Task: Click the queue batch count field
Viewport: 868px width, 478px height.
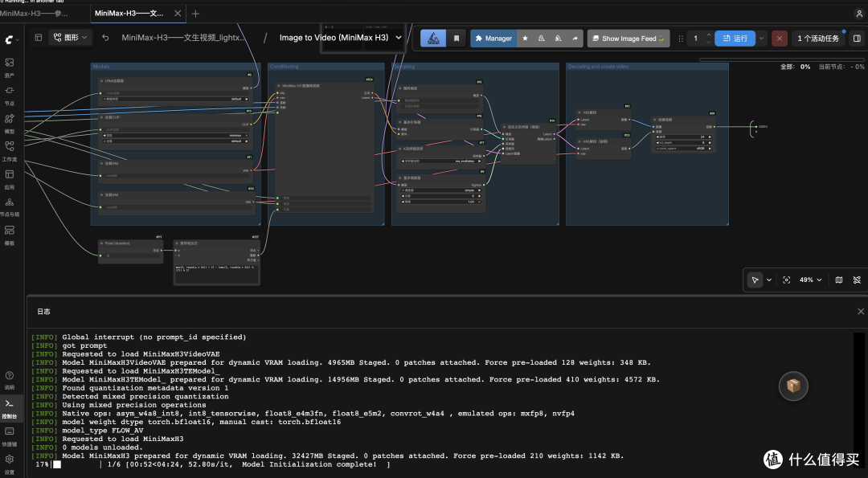Action: 696,39
